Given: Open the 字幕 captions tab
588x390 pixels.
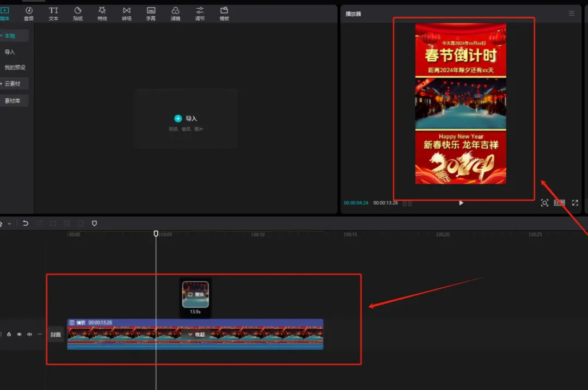Looking at the screenshot, I should (x=151, y=14).
